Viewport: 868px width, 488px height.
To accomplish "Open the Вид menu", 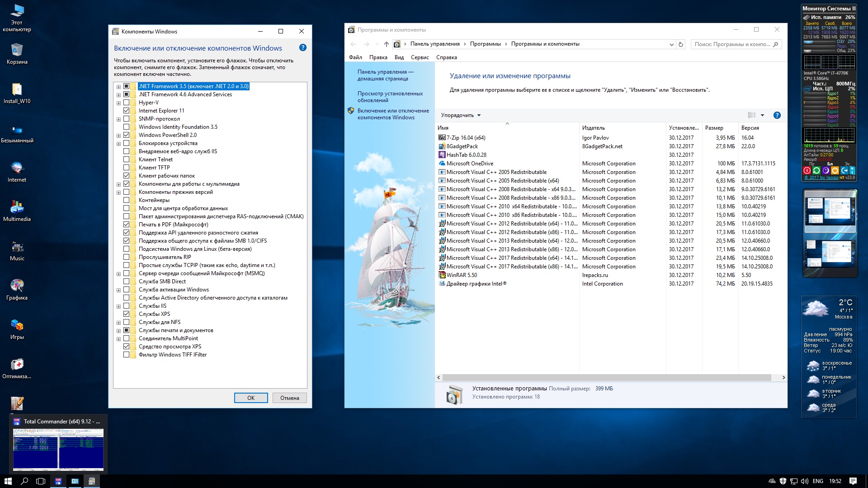I will pyautogui.click(x=399, y=57).
